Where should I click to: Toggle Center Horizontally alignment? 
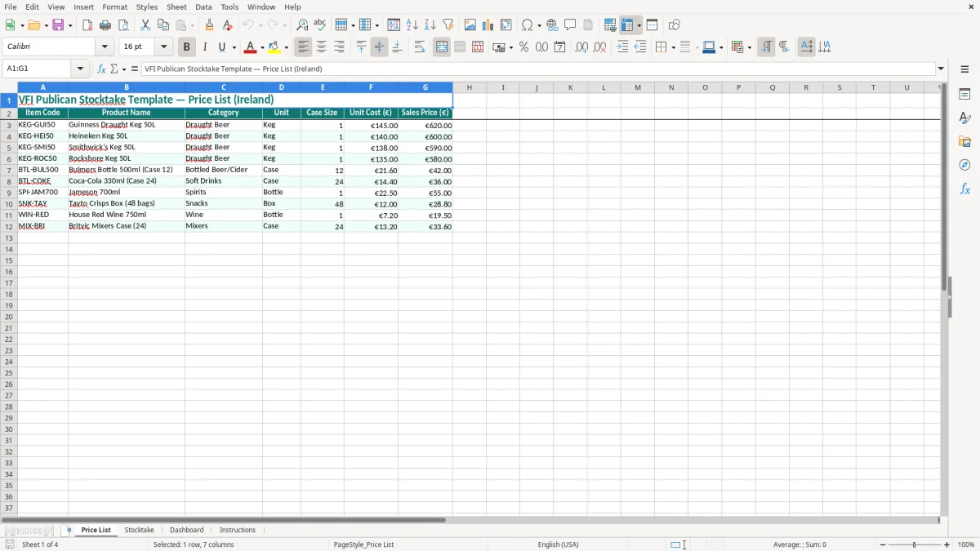[x=321, y=47]
